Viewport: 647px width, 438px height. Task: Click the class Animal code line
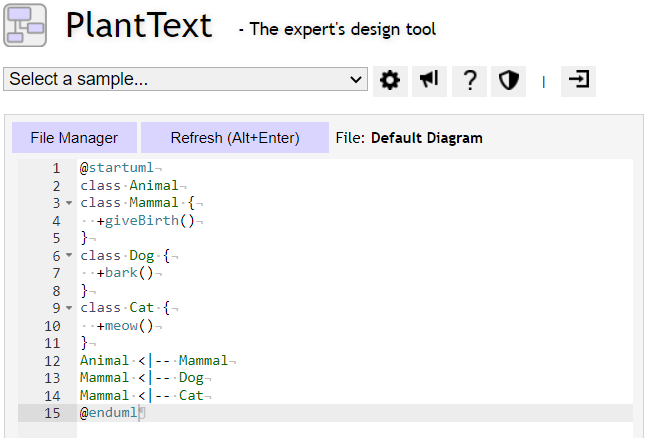129,185
